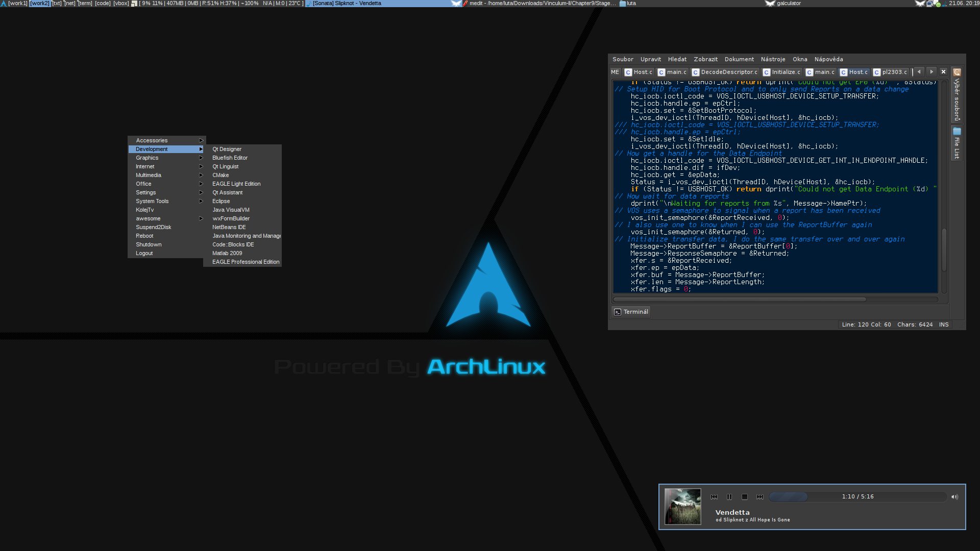Open the Upravit menu
The image size is (980, 551).
pyautogui.click(x=651, y=59)
